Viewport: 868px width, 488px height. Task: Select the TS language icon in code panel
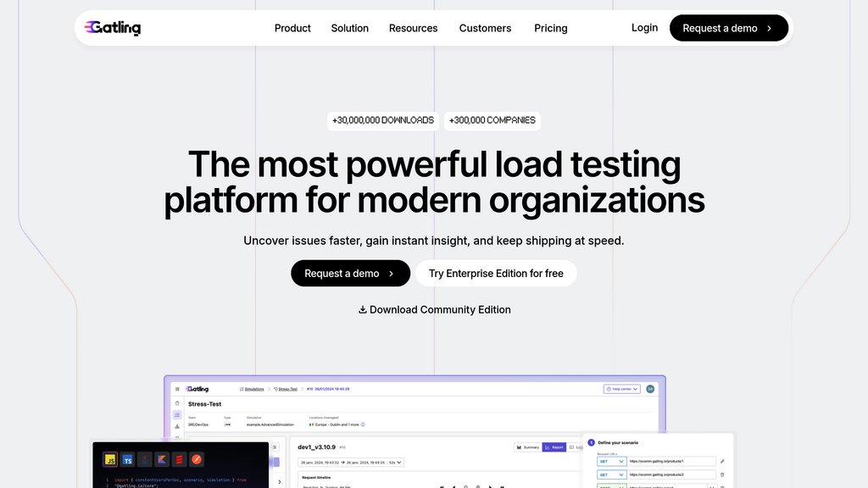pyautogui.click(x=127, y=459)
